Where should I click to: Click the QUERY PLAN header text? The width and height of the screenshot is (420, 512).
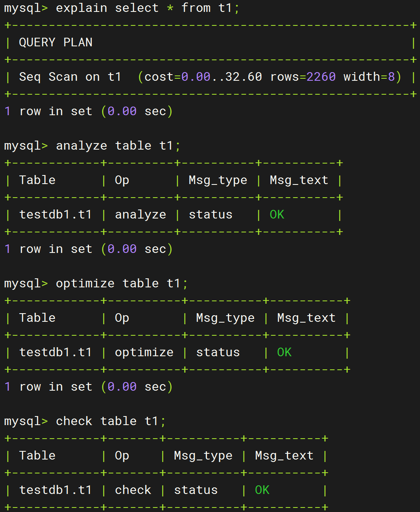[56, 42]
